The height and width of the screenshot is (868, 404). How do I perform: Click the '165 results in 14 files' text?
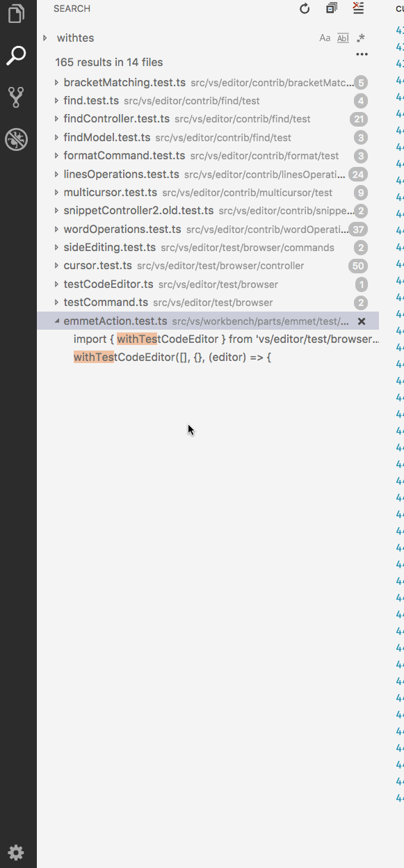(x=109, y=63)
